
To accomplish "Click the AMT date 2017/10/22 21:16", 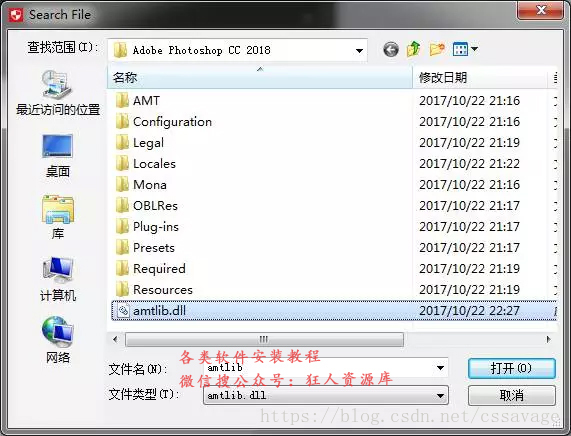I will tap(469, 101).
